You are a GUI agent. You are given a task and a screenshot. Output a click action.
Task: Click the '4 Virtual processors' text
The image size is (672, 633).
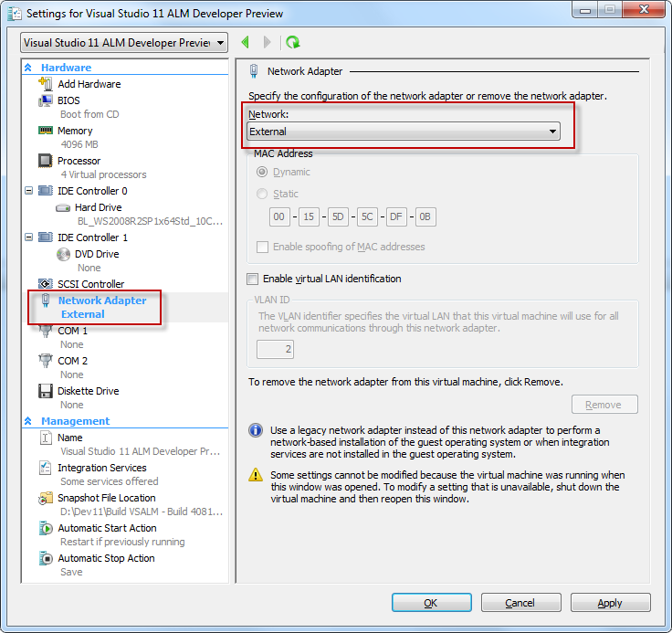click(x=104, y=174)
